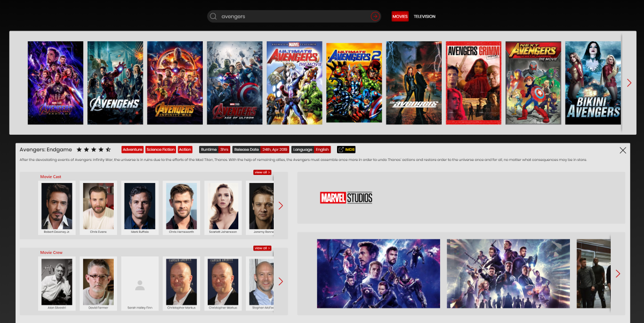Viewport: 644px width, 323px height.
Task: Click the 'Runtime' label
Action: point(209,150)
